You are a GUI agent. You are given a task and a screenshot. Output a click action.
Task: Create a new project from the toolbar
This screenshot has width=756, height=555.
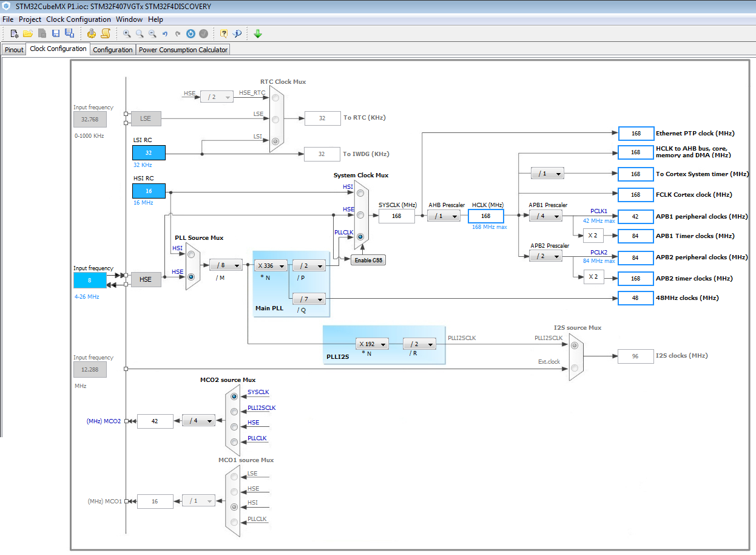pyautogui.click(x=15, y=34)
